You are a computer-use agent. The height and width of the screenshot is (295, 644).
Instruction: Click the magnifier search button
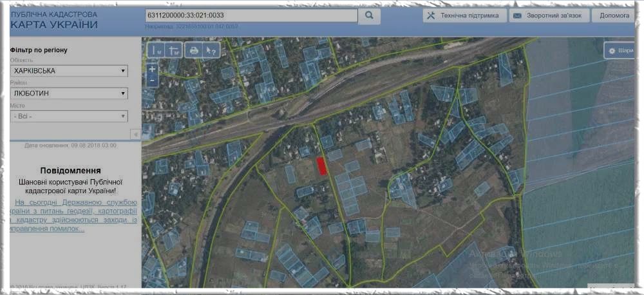pos(369,15)
